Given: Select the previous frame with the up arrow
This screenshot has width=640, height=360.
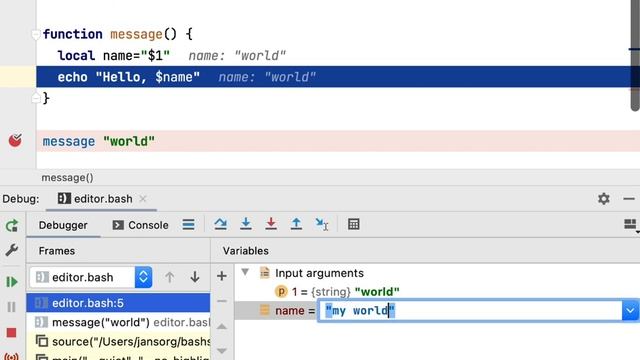Looking at the screenshot, I should [169, 277].
